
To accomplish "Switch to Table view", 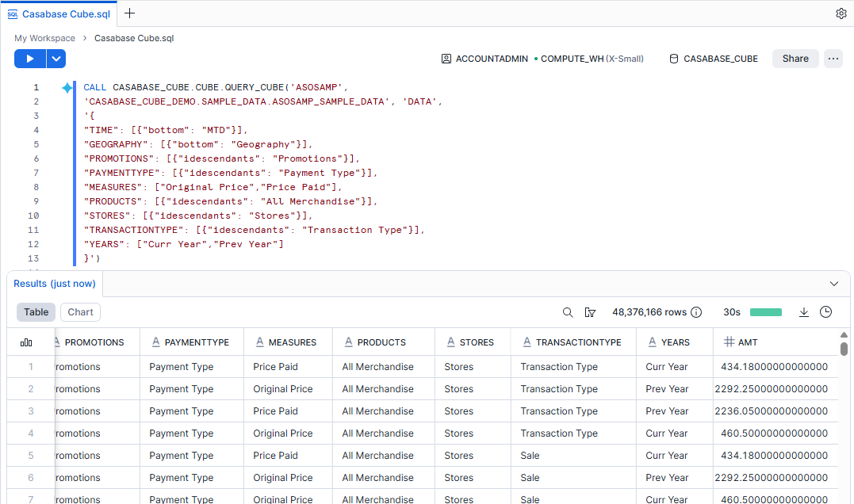I will point(36,312).
